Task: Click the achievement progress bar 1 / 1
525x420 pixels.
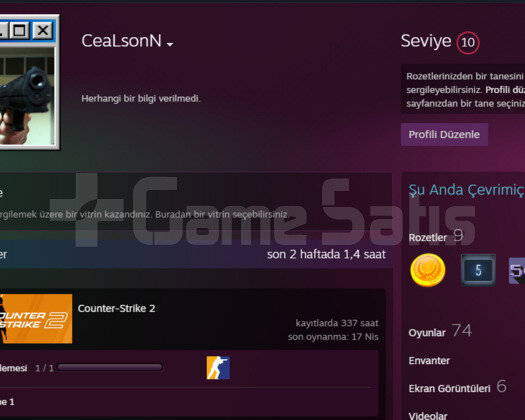Action: 110,367
